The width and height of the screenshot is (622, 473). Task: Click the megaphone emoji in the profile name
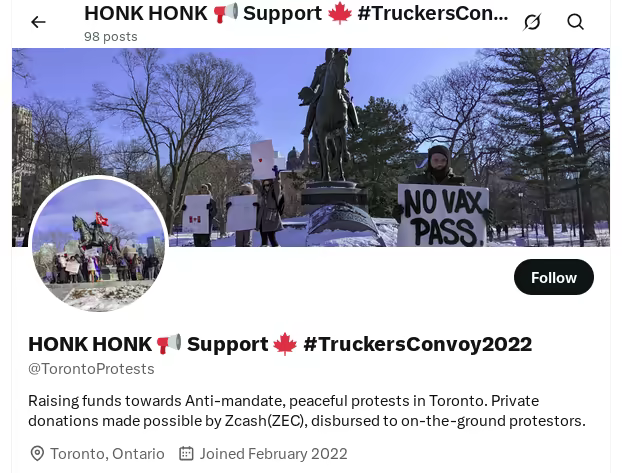169,344
